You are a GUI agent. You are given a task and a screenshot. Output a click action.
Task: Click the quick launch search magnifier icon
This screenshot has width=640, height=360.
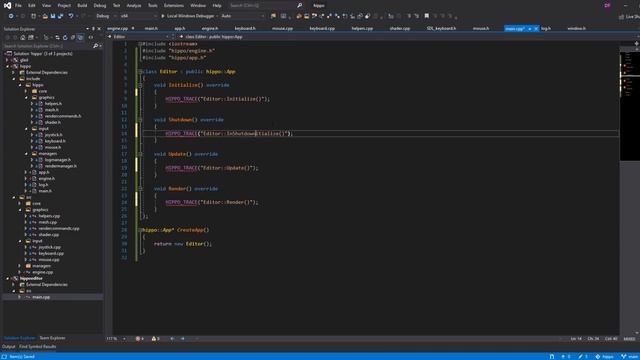click(x=300, y=5)
